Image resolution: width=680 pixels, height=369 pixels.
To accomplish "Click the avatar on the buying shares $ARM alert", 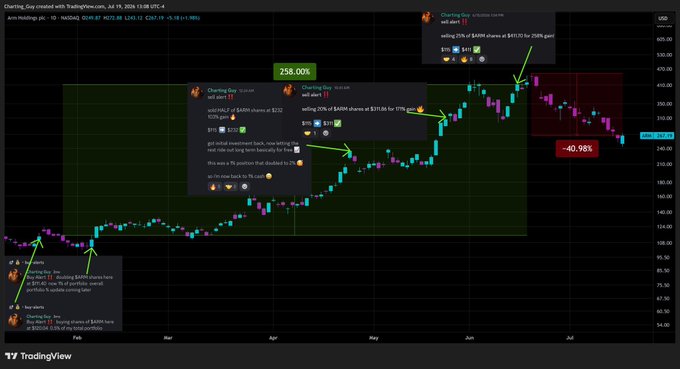I will pyautogui.click(x=15, y=320).
